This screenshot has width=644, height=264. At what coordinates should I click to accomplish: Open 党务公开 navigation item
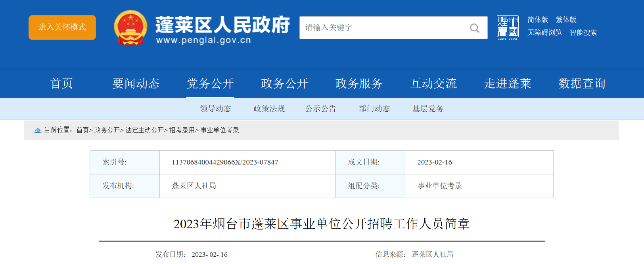click(210, 83)
